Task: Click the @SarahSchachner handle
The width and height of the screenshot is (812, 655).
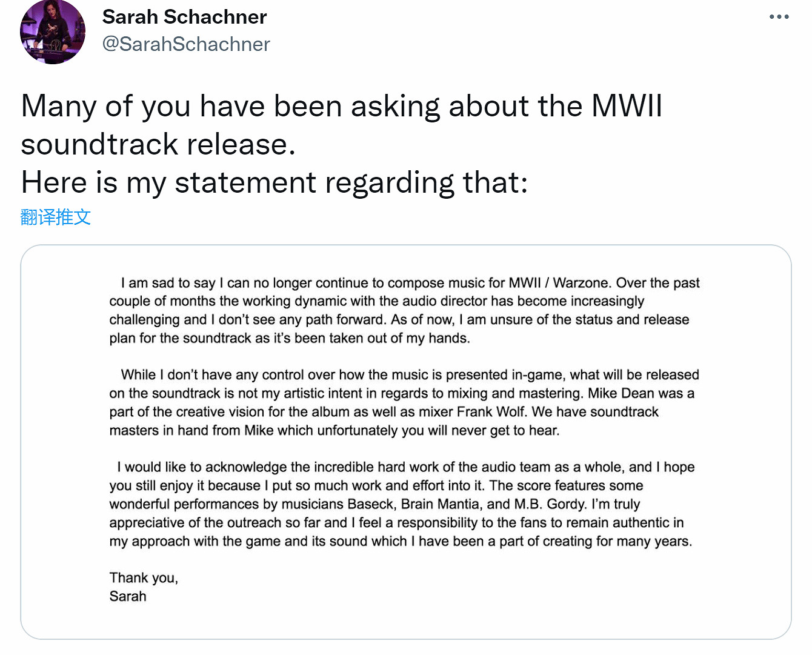Action: (x=186, y=44)
